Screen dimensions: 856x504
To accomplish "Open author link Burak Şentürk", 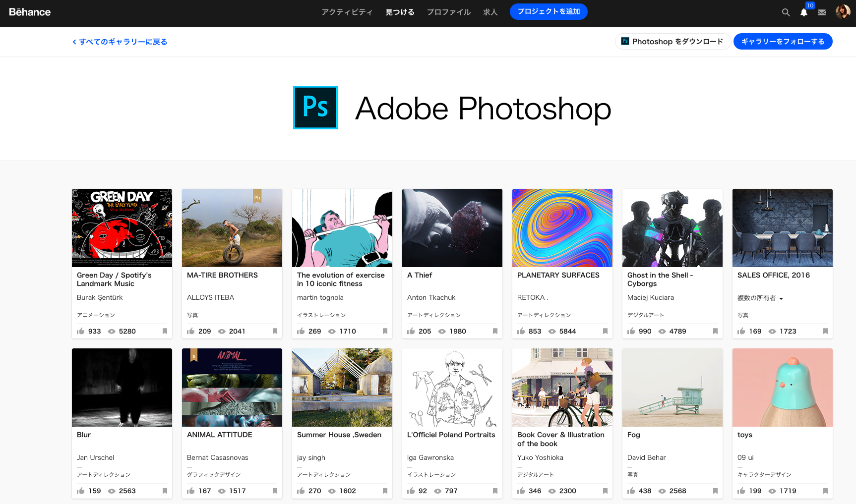I will [100, 297].
